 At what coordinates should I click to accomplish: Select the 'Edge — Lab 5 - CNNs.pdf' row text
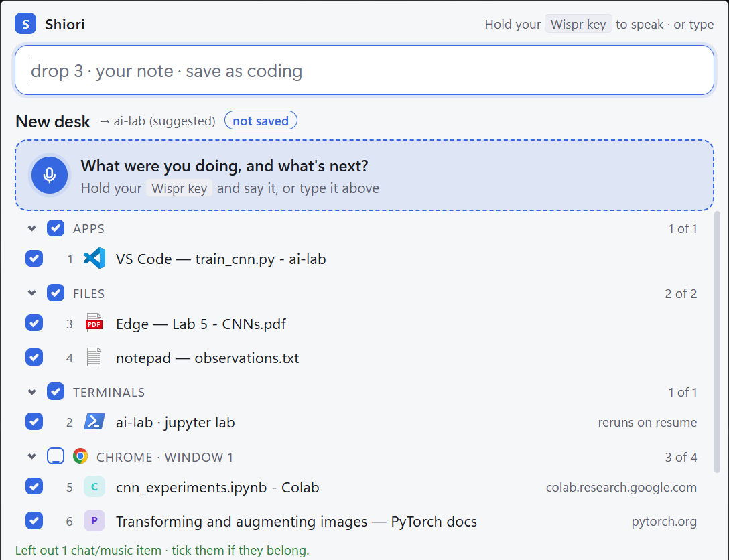point(201,324)
